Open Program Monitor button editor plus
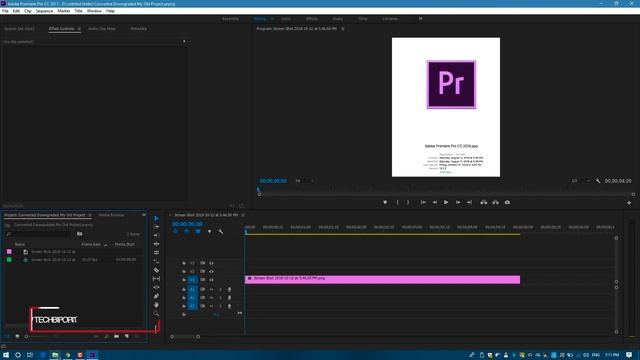 (629, 202)
